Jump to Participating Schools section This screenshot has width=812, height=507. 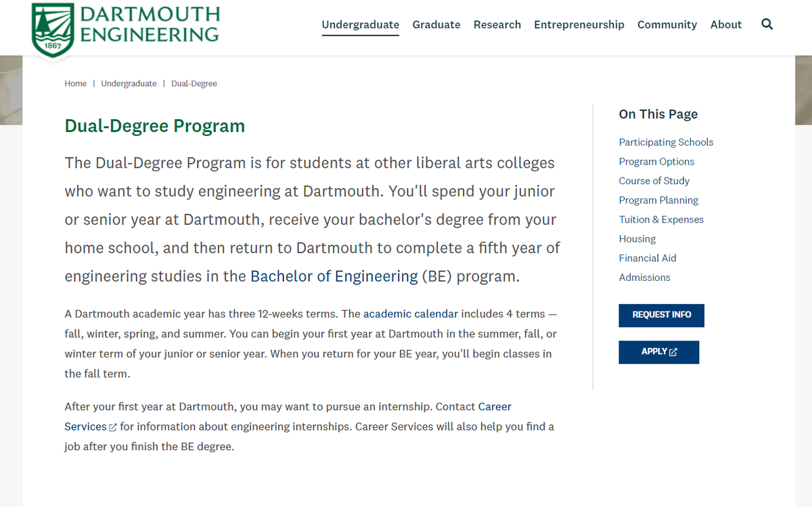pyautogui.click(x=666, y=142)
